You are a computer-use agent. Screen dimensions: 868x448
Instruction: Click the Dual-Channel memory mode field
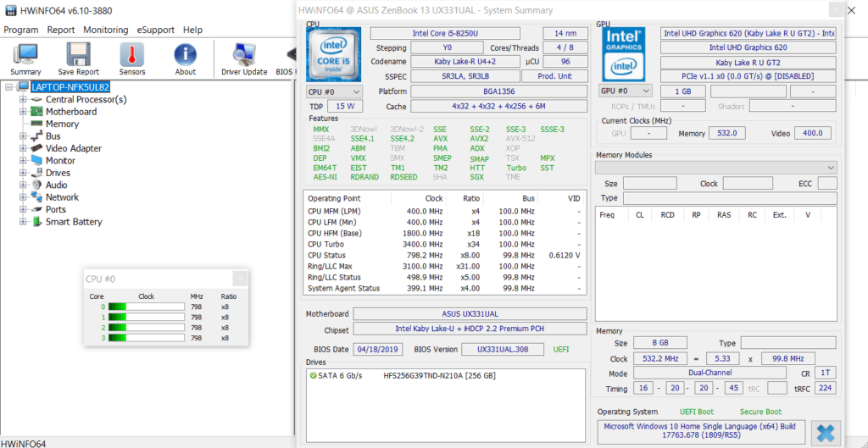[710, 373]
